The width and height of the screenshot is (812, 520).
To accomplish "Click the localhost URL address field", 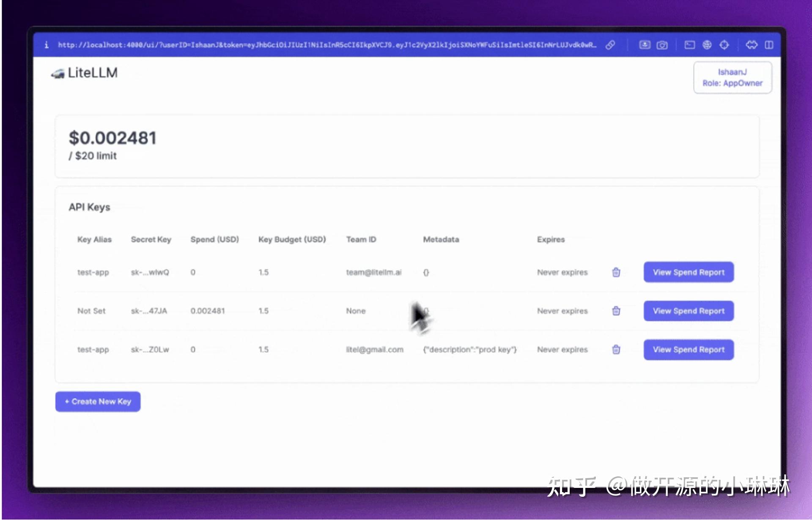I will click(326, 45).
